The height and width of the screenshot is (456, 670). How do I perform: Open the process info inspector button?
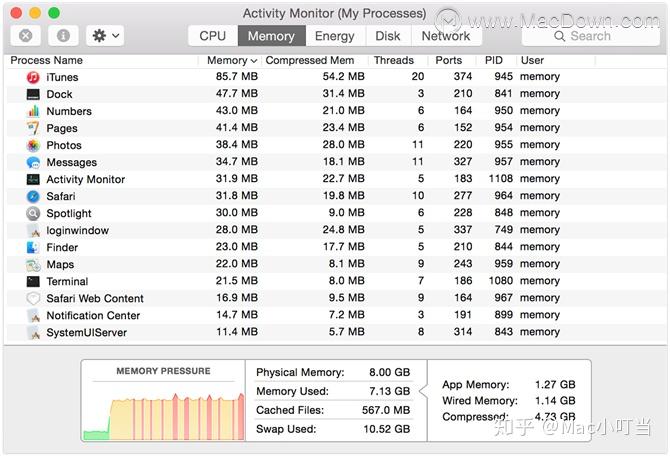pos(63,35)
